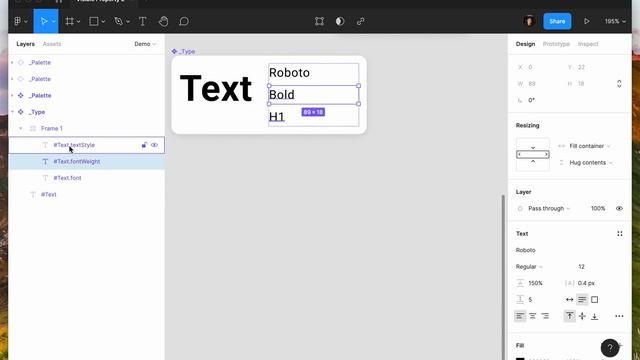Open the Regular font weight dropdown
The image size is (640, 360).
pos(529,267)
